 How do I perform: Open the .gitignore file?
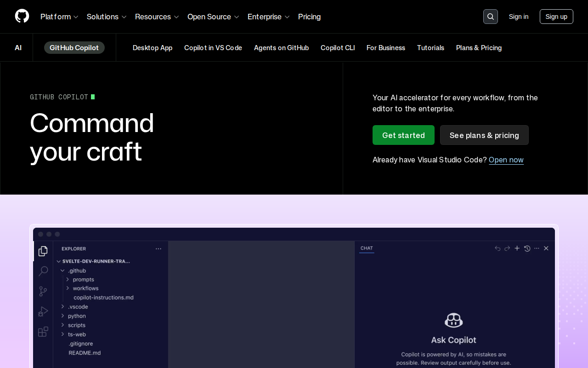point(81,344)
